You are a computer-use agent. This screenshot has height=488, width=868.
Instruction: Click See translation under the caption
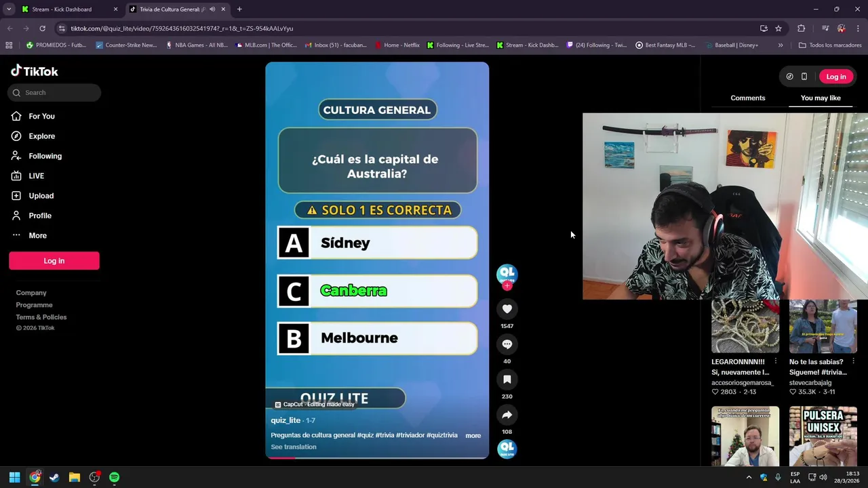294,447
